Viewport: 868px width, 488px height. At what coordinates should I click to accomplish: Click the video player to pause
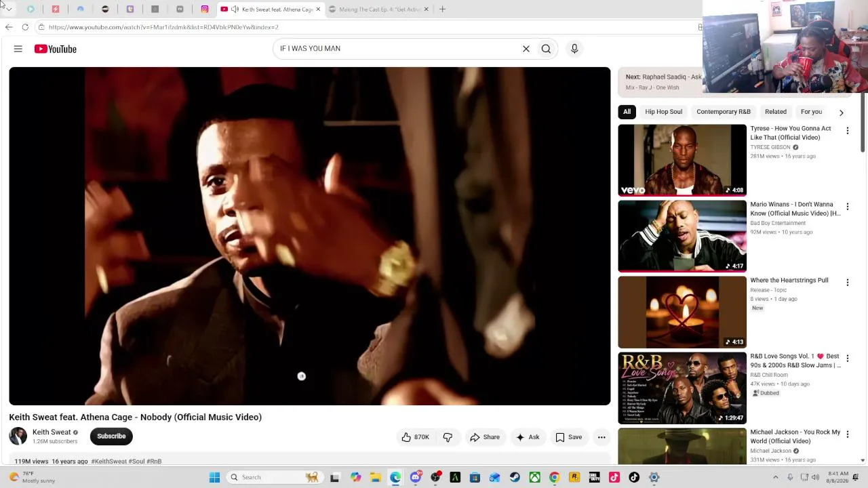coord(310,236)
